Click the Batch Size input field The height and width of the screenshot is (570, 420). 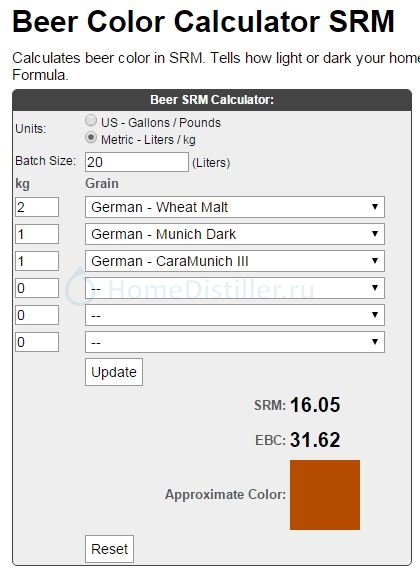(x=137, y=162)
